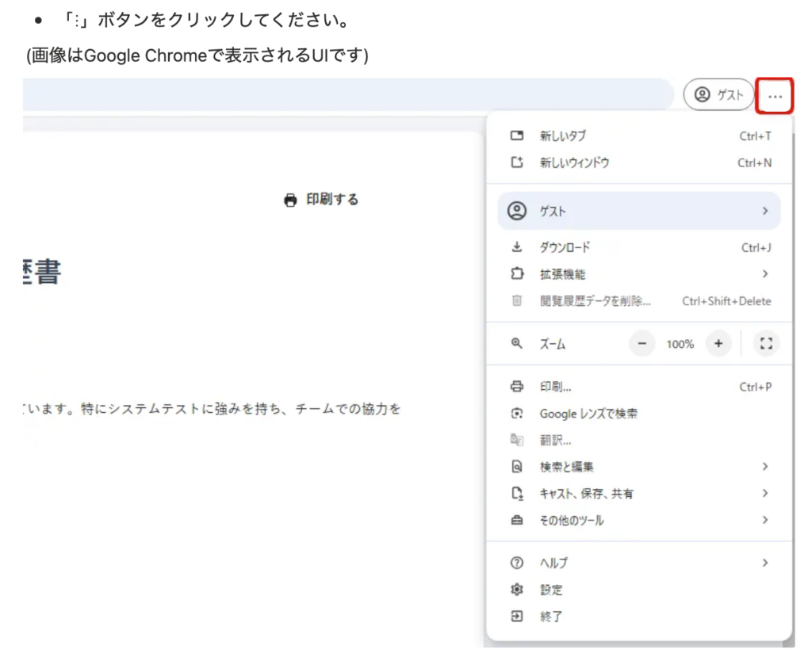
Task: Click the three-dot Chrome menu button
Action: coord(775,96)
